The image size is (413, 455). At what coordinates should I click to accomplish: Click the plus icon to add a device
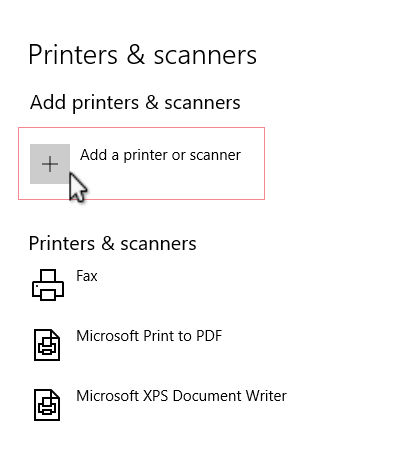[50, 164]
